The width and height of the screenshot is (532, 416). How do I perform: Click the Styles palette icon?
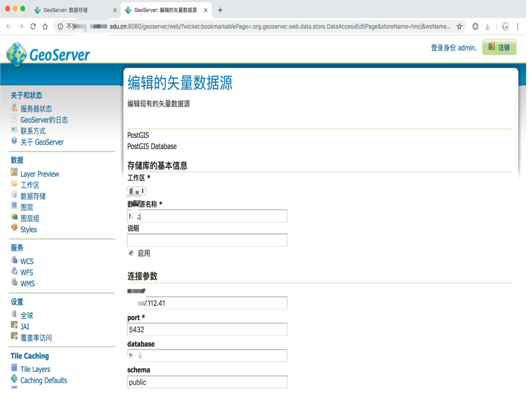click(x=14, y=228)
